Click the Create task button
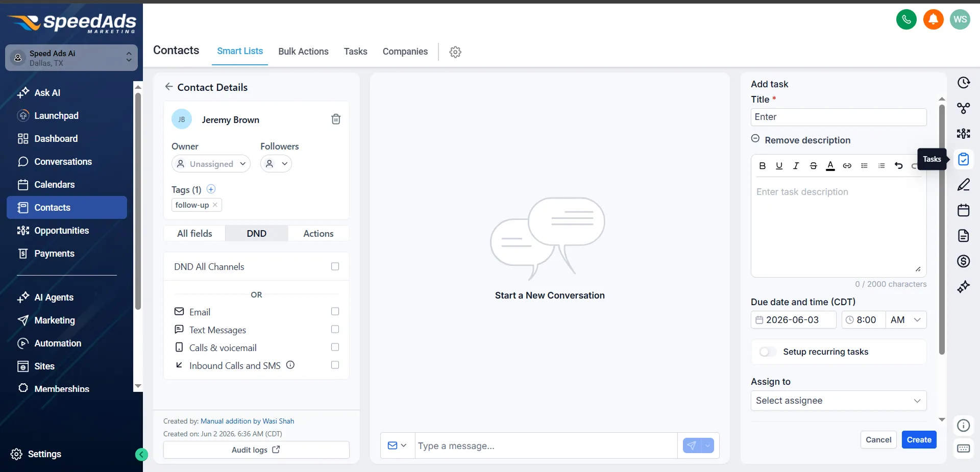 tap(919, 440)
